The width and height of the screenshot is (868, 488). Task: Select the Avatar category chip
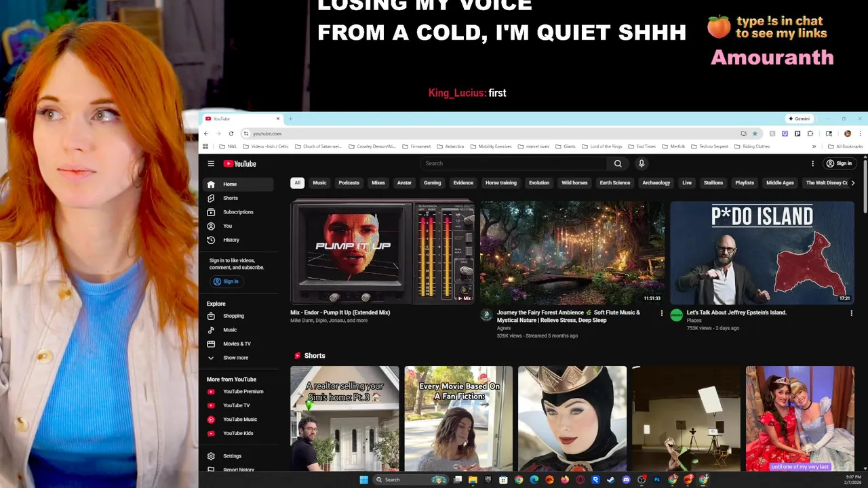pos(404,183)
